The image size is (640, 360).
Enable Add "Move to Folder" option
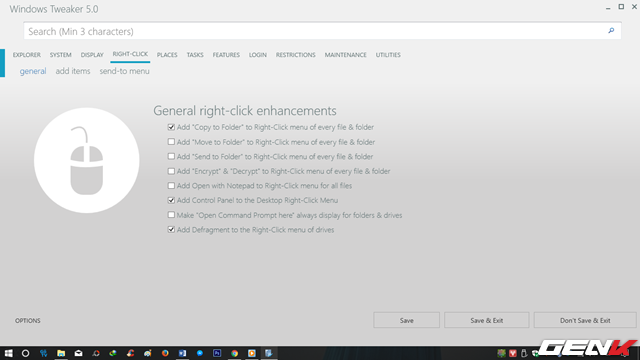click(171, 142)
